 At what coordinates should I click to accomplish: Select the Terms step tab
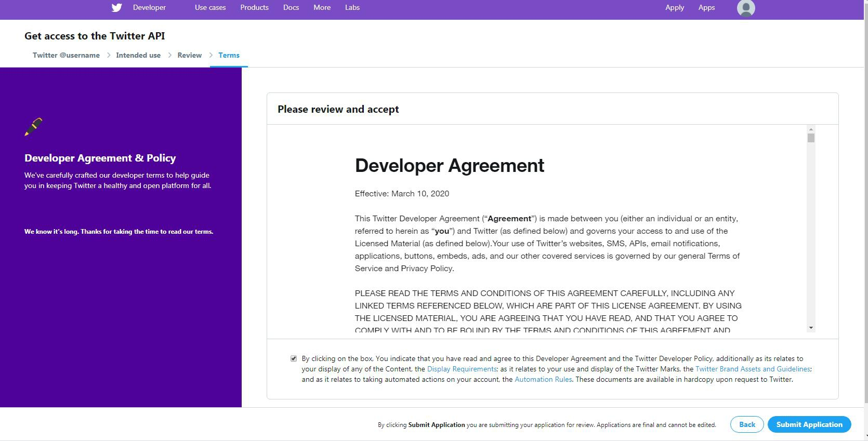click(x=229, y=55)
